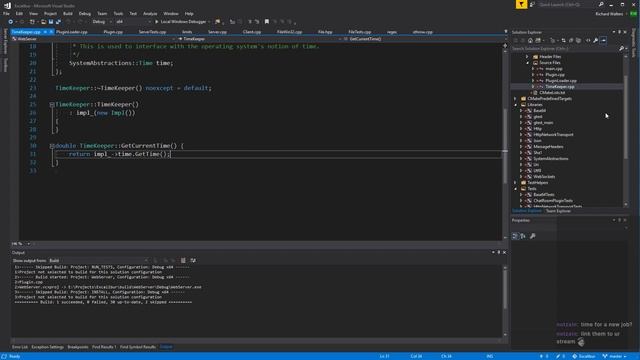Viewport: 640px width, 360px height.
Task: Open the Debug configuration dropdown
Action: 102,22
